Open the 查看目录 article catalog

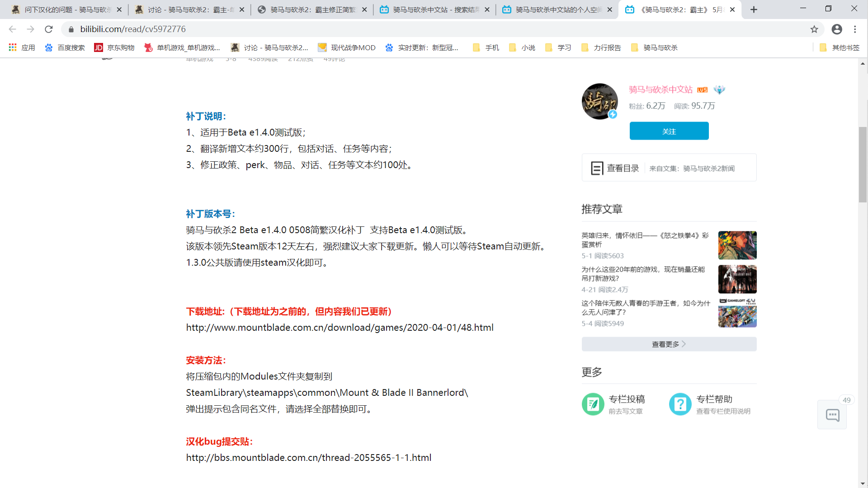(615, 168)
